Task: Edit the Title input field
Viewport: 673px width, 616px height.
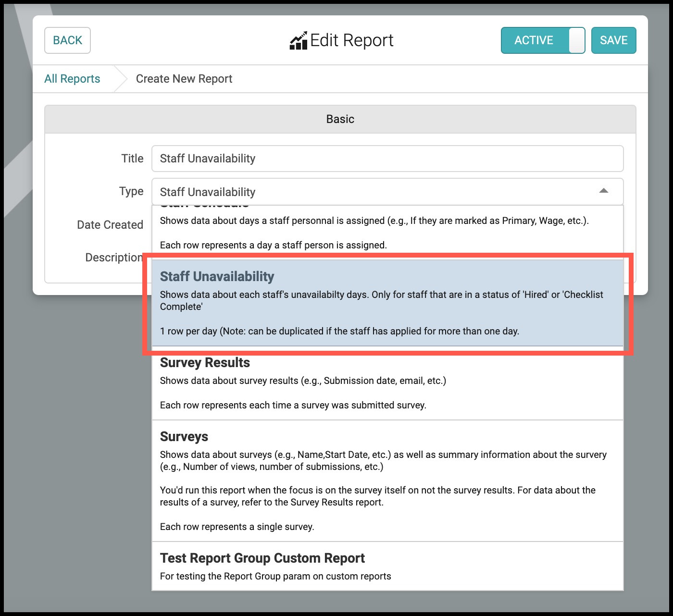Action: (x=387, y=159)
